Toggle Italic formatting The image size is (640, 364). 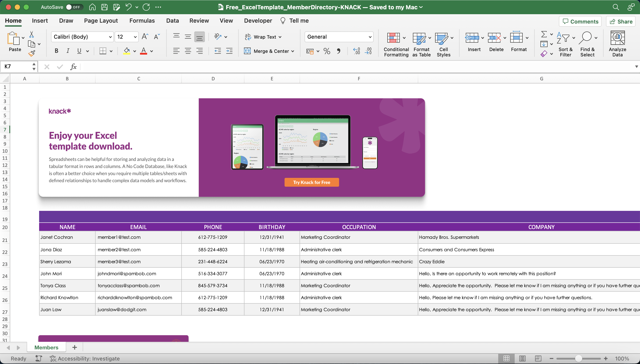point(68,51)
